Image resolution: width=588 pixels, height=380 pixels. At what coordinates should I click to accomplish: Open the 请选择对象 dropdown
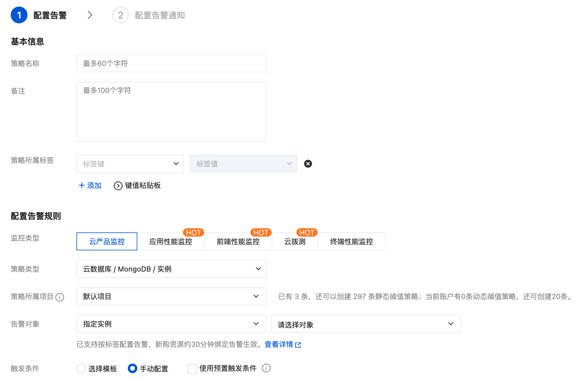tap(365, 324)
